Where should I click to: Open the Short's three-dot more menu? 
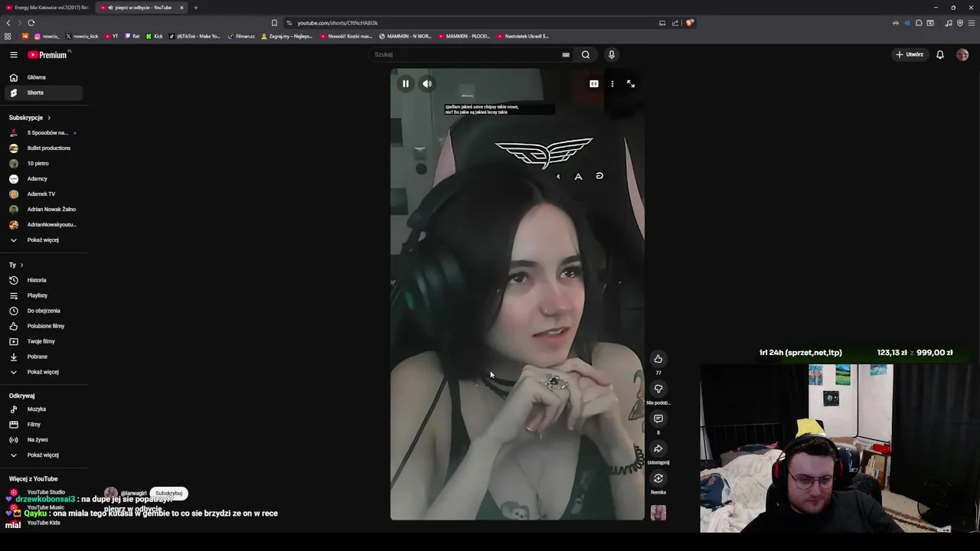(x=612, y=83)
